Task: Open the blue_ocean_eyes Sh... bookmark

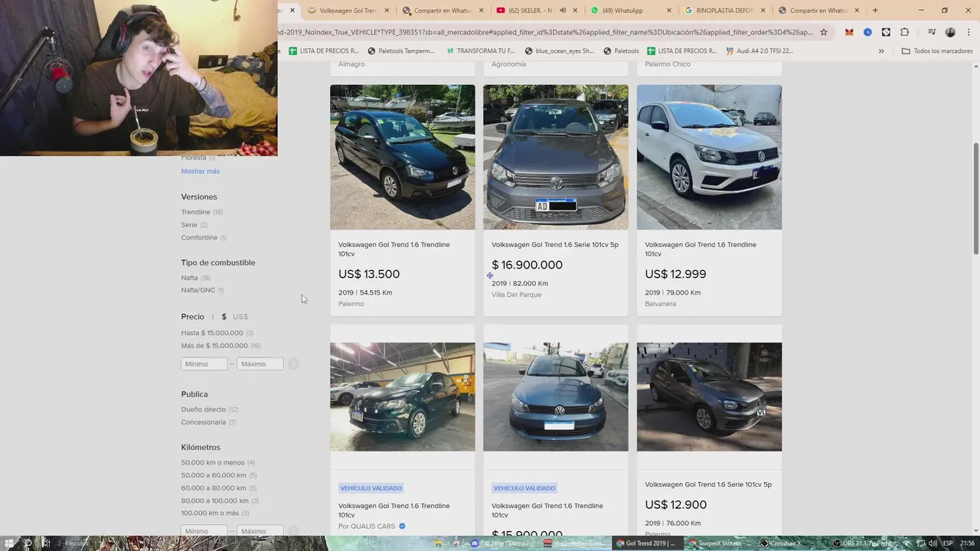Action: click(x=559, y=51)
